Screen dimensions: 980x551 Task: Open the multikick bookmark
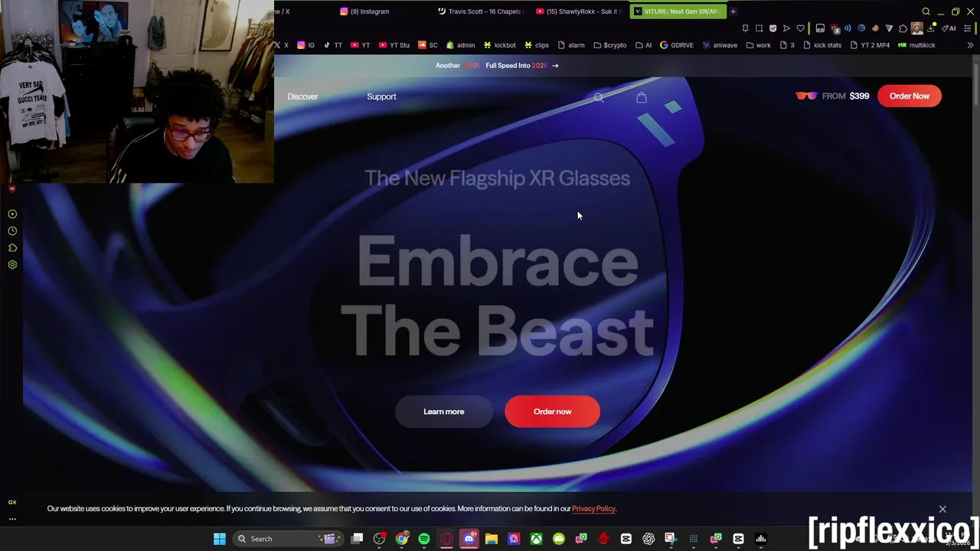[x=916, y=45]
